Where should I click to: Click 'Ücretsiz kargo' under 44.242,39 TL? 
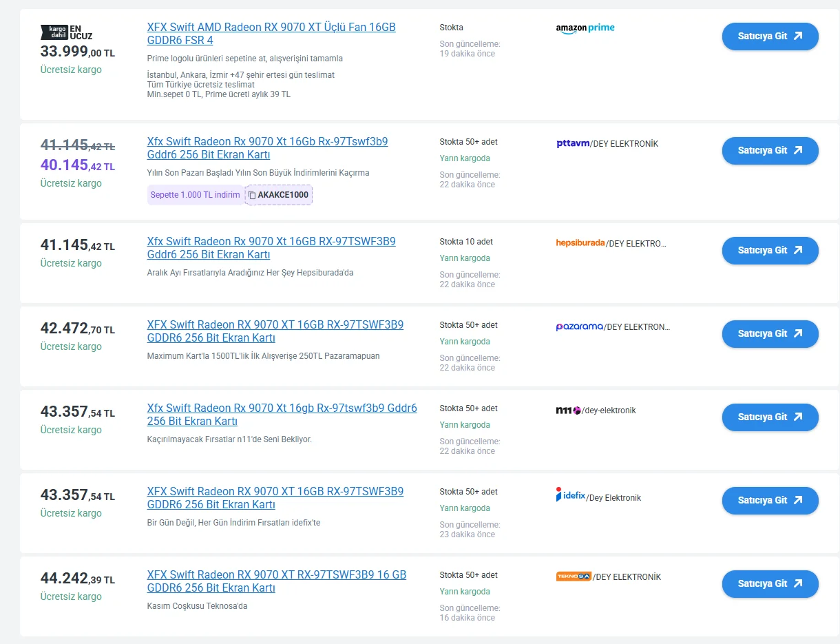[x=71, y=596]
